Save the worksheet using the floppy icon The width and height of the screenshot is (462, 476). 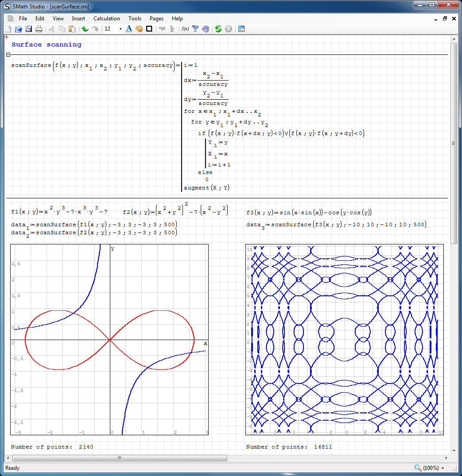tap(28, 29)
